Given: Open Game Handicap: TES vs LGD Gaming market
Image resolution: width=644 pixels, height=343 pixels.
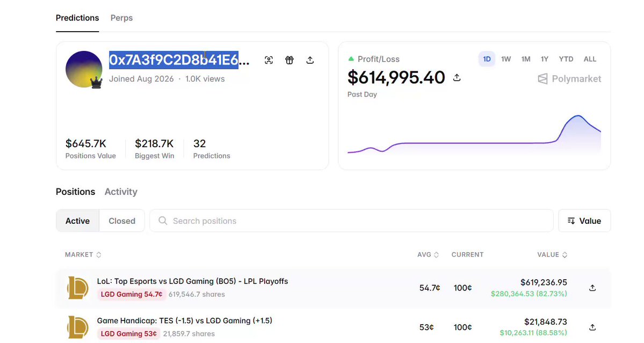Looking at the screenshot, I should [x=184, y=321].
